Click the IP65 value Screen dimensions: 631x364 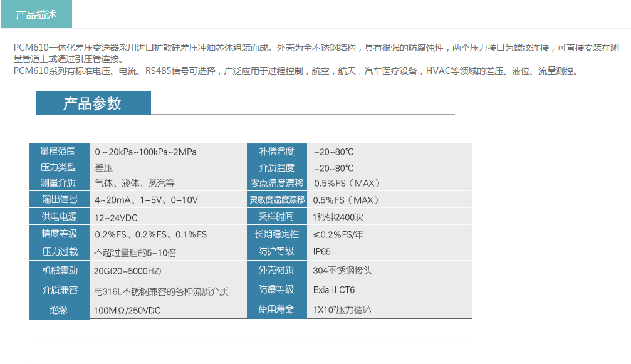pos(322,252)
